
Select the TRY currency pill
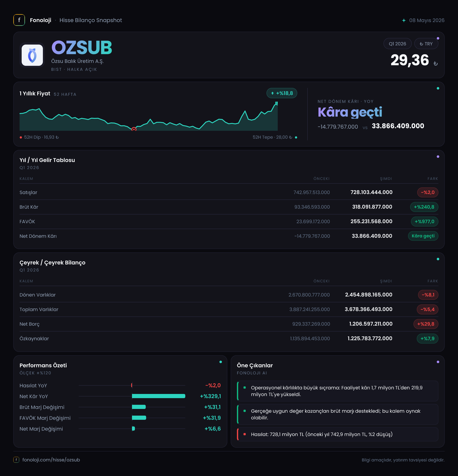(x=426, y=44)
